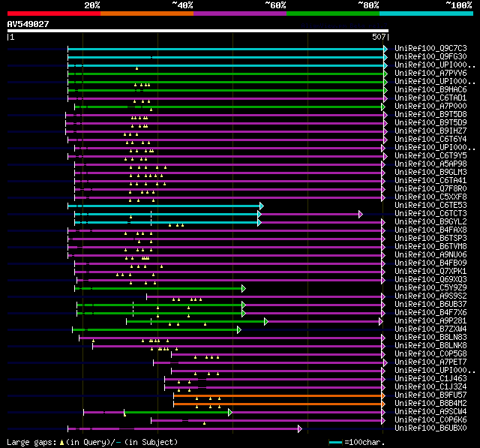Select hit label UniRef100_C6TE53
This screenshot has width=480, height=448.
pos(430,206)
